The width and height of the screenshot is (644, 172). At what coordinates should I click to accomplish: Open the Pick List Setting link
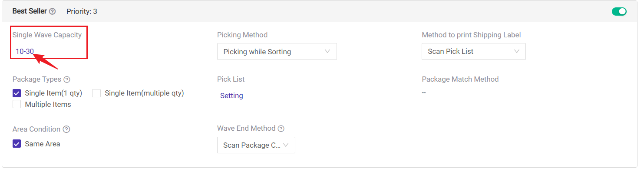(231, 96)
